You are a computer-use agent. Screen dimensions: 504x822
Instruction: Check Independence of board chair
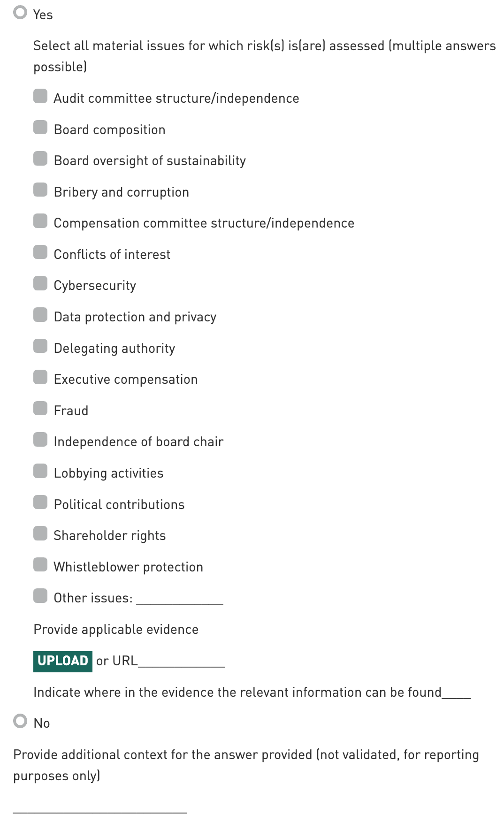coord(40,440)
